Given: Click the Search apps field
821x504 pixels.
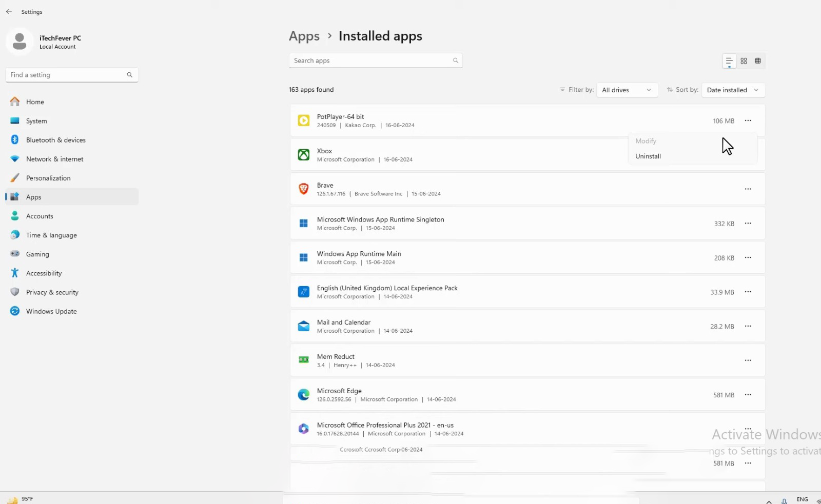Looking at the screenshot, I should (x=376, y=61).
